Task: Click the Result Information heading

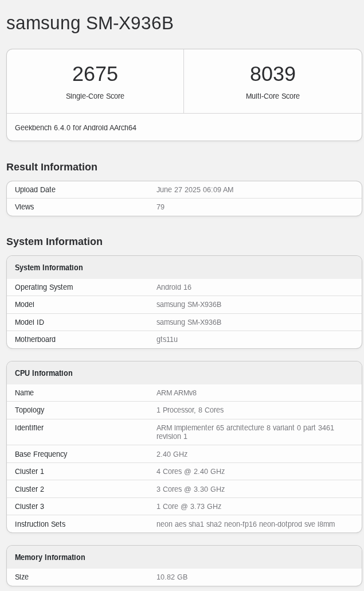Action: pyautogui.click(x=52, y=167)
